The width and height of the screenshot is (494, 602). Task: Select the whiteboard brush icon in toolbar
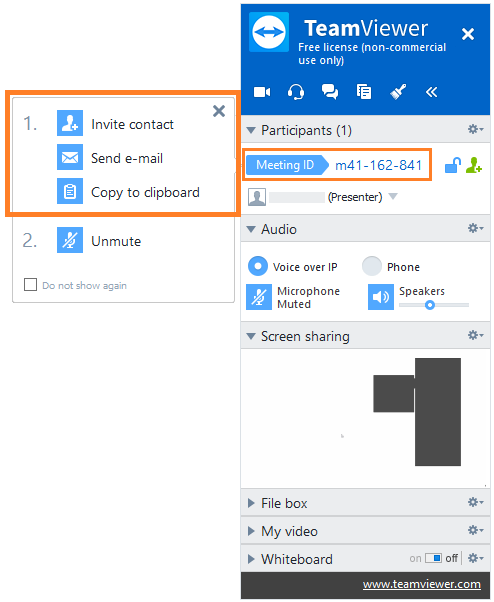(x=398, y=92)
